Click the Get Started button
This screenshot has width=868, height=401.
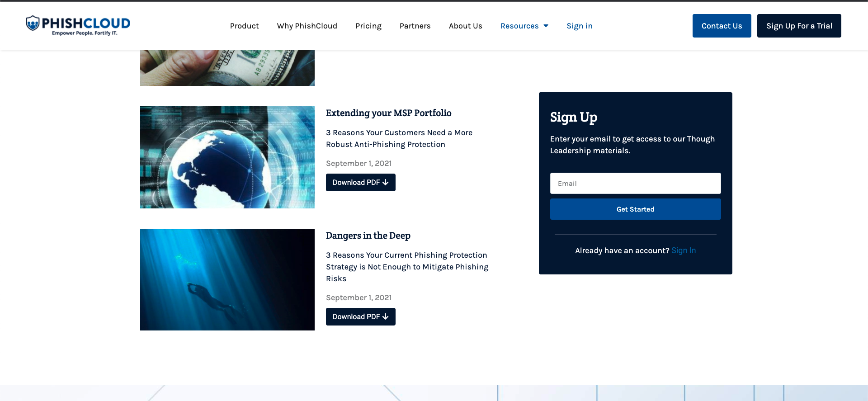(x=635, y=209)
